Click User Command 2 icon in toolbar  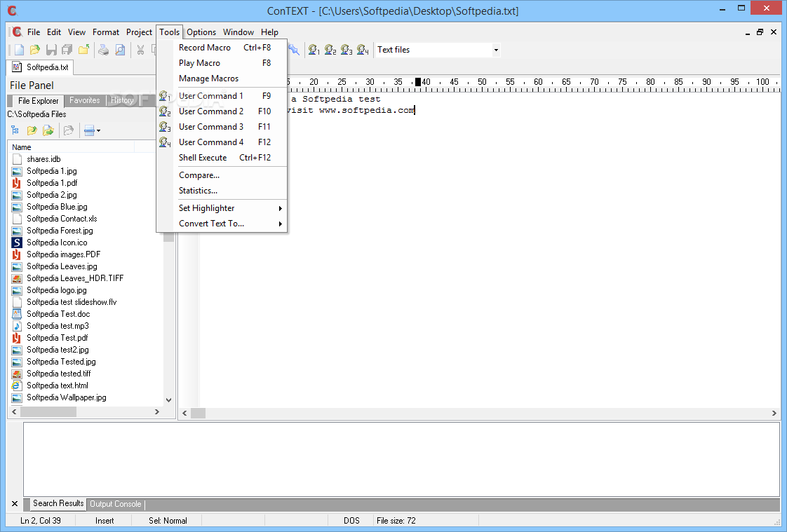click(330, 50)
